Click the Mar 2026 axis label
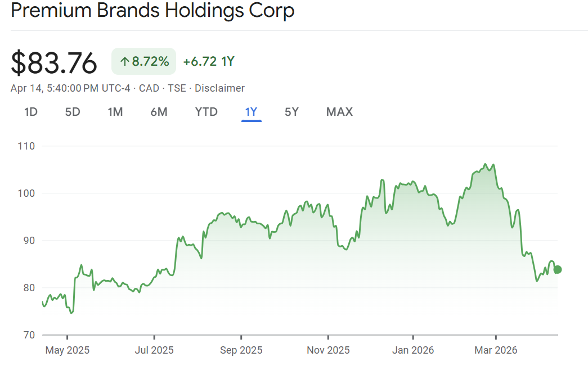Image resolution: width=588 pixels, height=366 pixels. 496,350
